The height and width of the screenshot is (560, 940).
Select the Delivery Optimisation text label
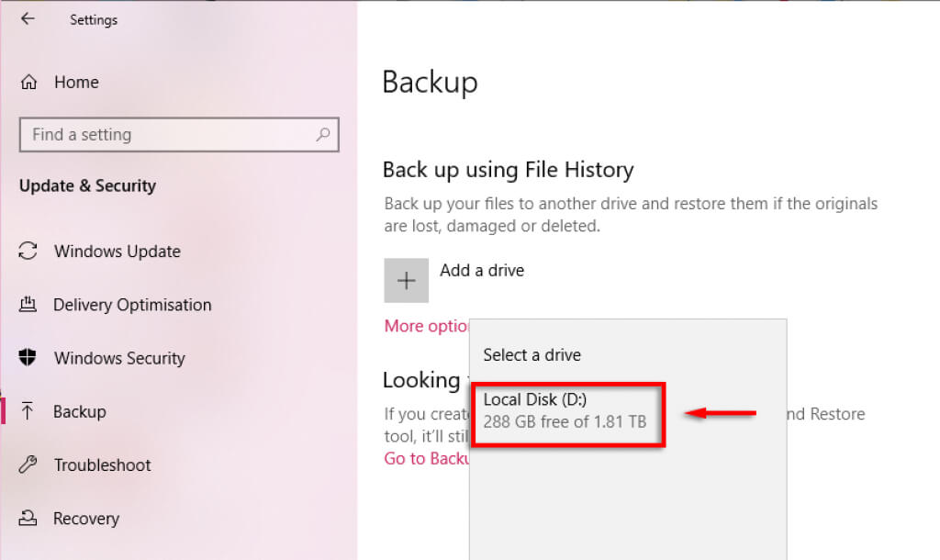tap(132, 304)
